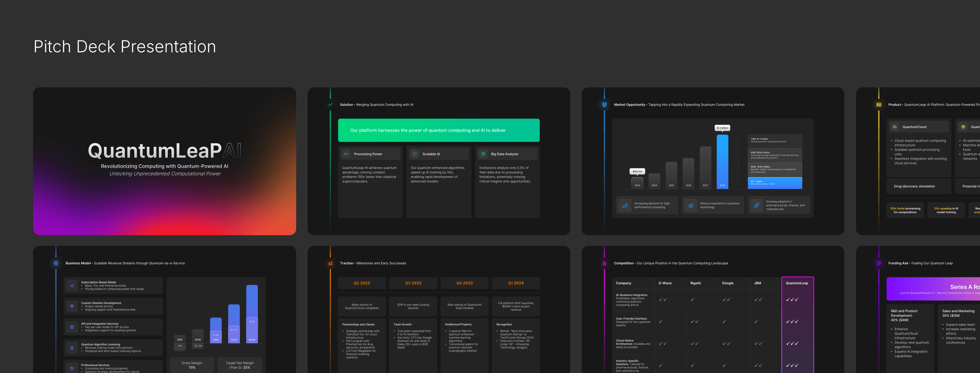Click the QuantumCloud card cloud icon
The width and height of the screenshot is (980, 373).
tap(895, 127)
